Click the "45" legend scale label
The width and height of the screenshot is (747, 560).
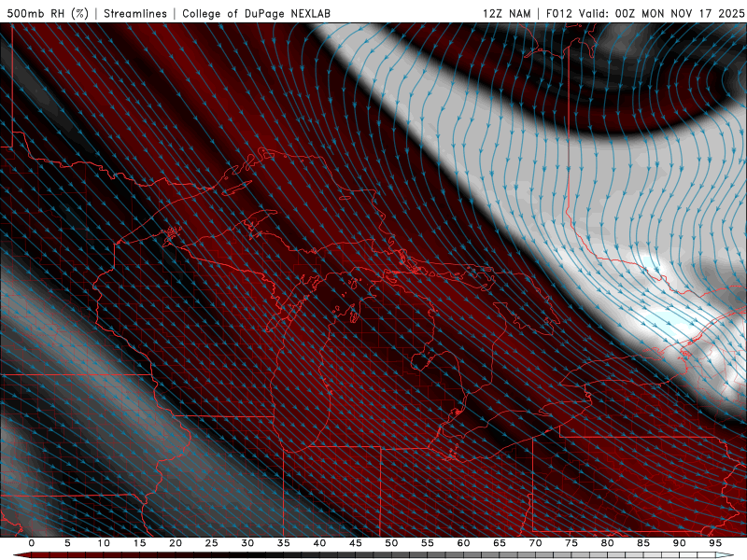pos(356,543)
